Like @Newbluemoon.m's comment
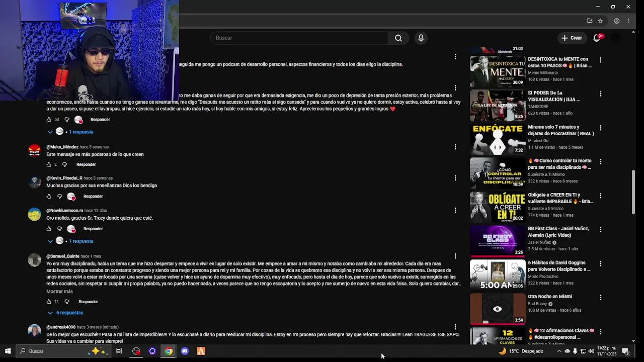644x362 pixels. point(49,229)
